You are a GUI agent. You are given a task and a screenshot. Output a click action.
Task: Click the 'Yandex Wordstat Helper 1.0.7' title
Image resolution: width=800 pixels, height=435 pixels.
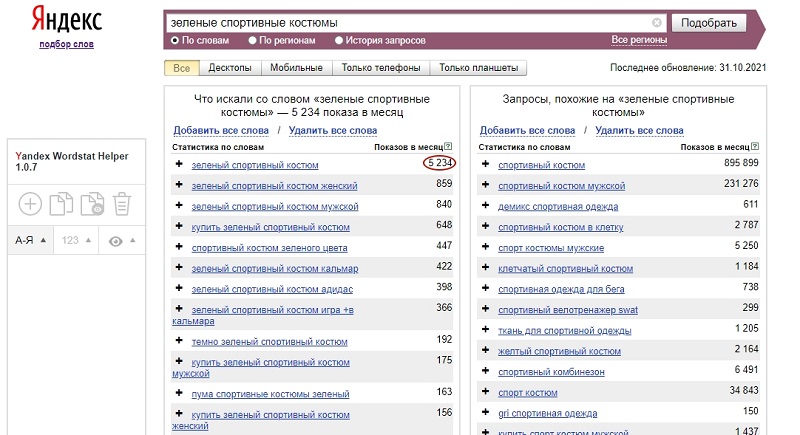pyautogui.click(x=71, y=161)
